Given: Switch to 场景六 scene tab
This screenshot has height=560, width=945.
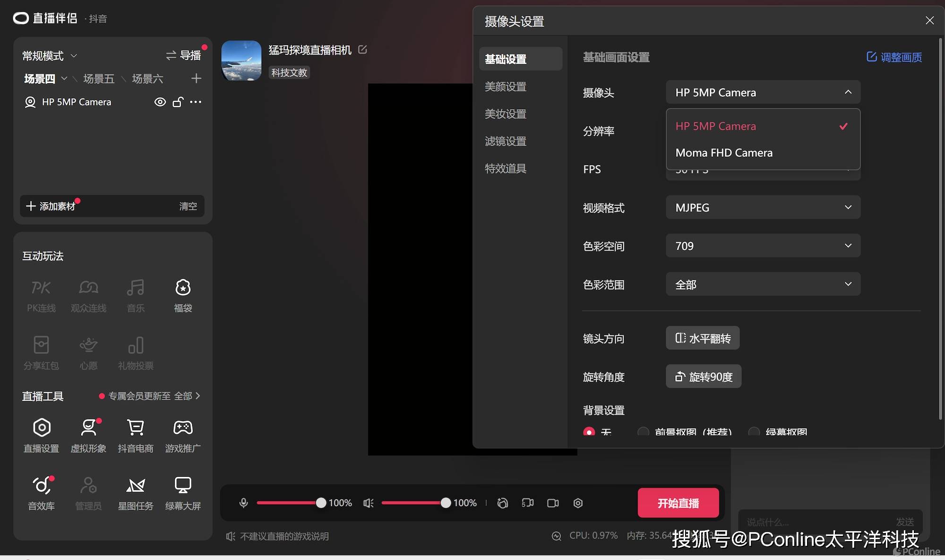Looking at the screenshot, I should coord(147,78).
